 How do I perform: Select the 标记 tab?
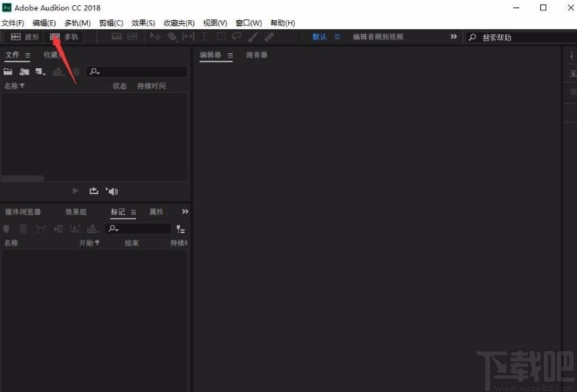click(x=118, y=212)
